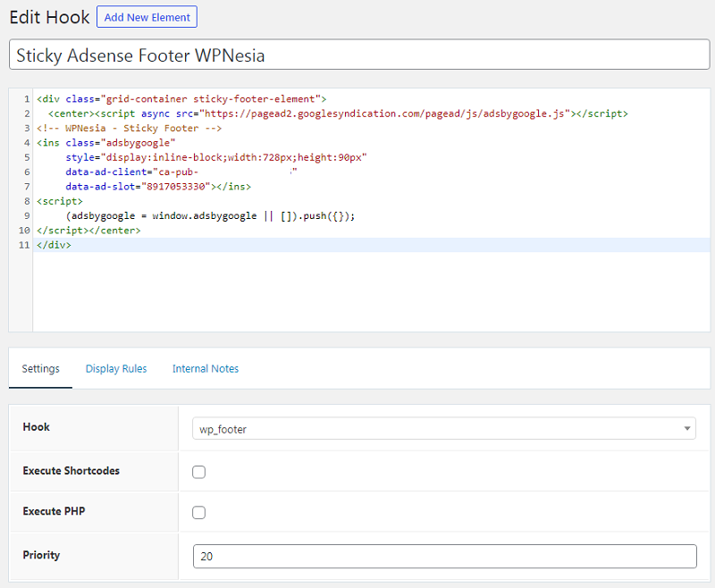Click the Priority setting label
The height and width of the screenshot is (588, 715).
[41, 555]
